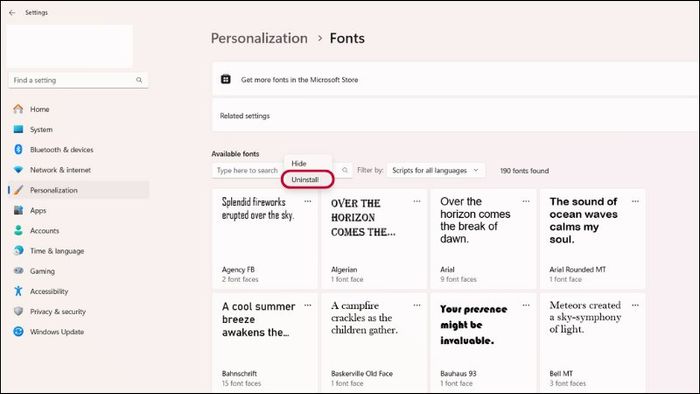Expand the Related settings section
This screenshot has height=394, width=700.
click(455, 116)
